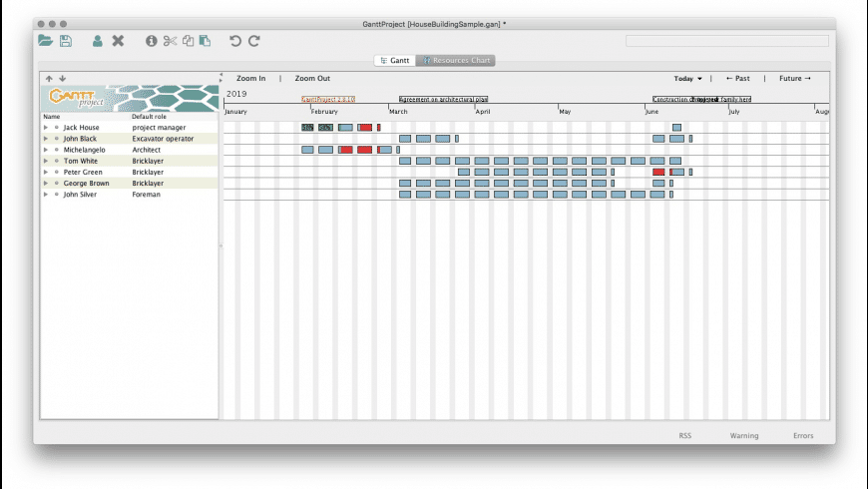
Task: Undo the last action
Action: (235, 41)
